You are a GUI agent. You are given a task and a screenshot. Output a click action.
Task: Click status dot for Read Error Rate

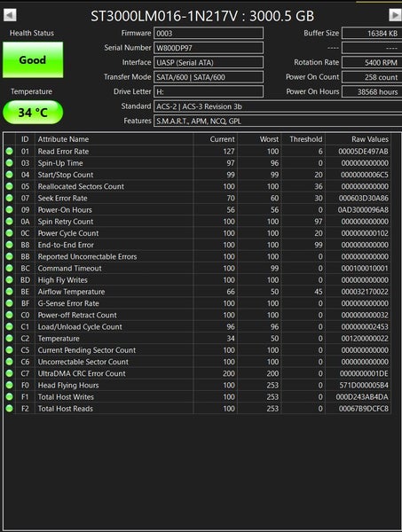point(10,152)
